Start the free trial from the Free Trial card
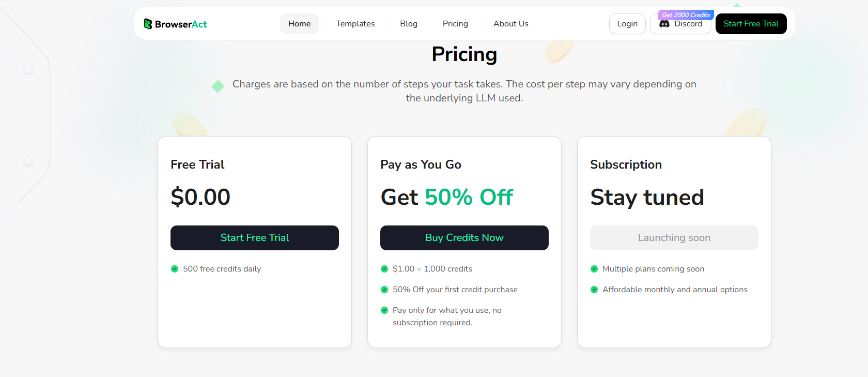The width and height of the screenshot is (868, 377). [x=255, y=238]
